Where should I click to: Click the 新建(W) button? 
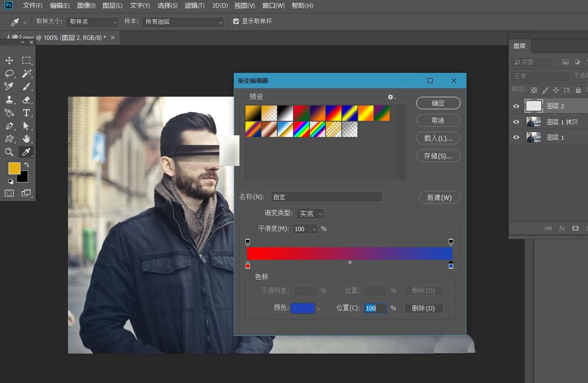click(x=439, y=197)
